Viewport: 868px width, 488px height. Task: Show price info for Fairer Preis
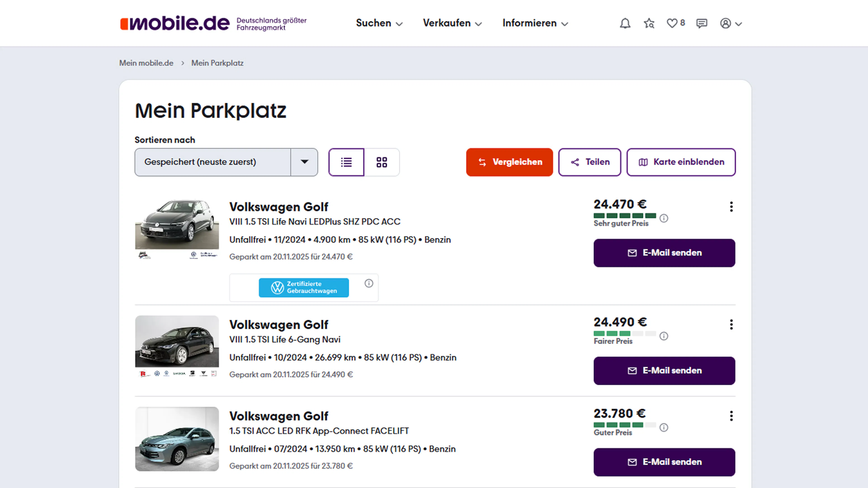(x=664, y=336)
